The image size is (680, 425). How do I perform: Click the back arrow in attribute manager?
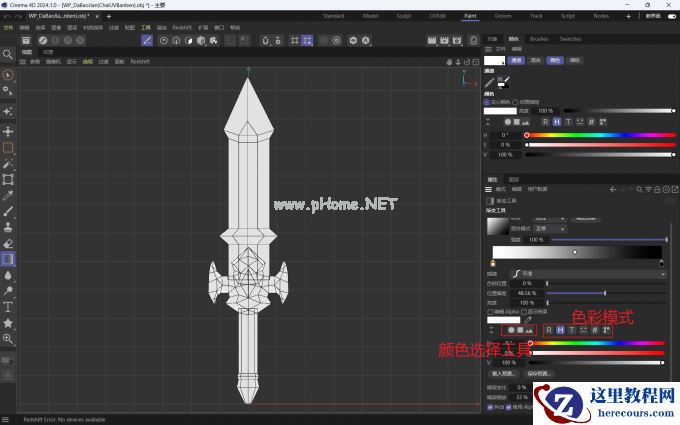click(x=612, y=190)
